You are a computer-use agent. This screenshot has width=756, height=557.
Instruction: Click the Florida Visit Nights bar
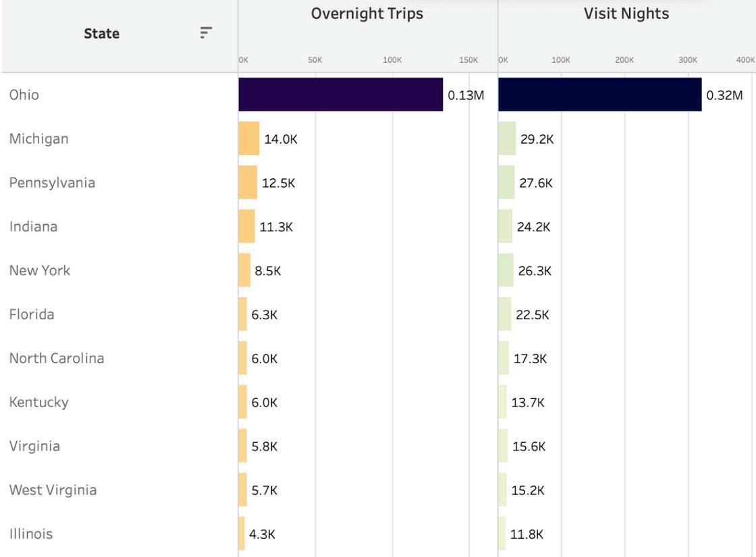[505, 314]
